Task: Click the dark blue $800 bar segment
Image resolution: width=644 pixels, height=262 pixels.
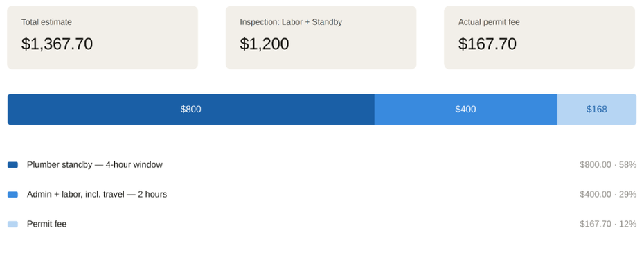Action: pyautogui.click(x=191, y=110)
